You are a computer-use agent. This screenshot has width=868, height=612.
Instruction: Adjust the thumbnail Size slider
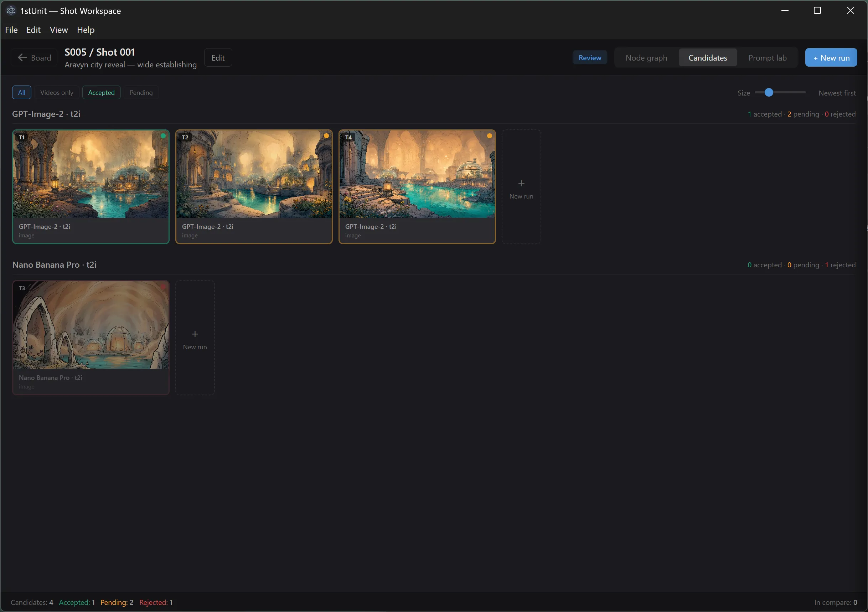(x=780, y=92)
